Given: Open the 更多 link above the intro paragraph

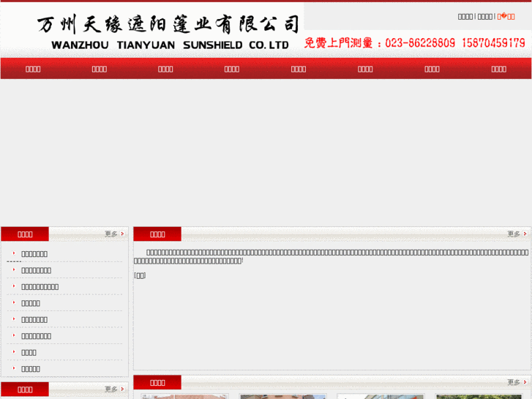Looking at the screenshot, I should pos(517,234).
